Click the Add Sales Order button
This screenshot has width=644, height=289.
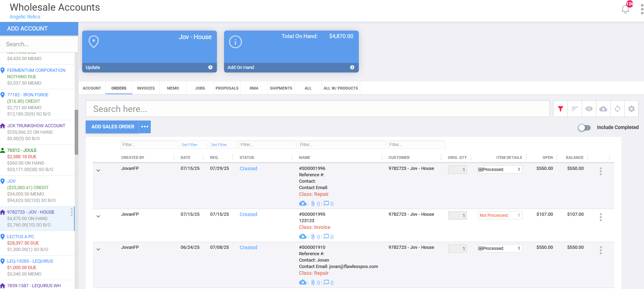pyautogui.click(x=112, y=127)
